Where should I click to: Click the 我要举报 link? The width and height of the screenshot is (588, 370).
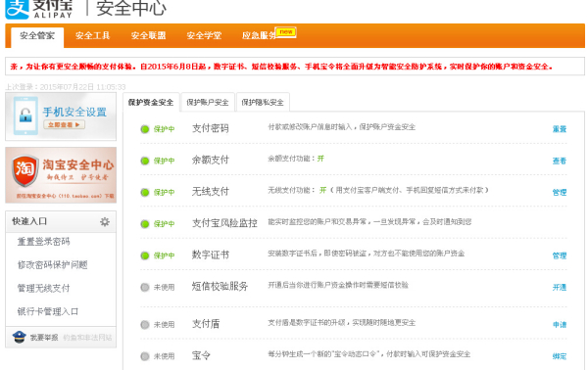click(x=44, y=338)
